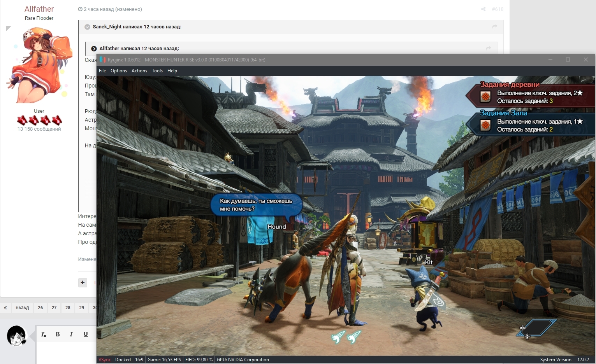
Task: Toggle bold in the reply editor
Action: [58, 334]
